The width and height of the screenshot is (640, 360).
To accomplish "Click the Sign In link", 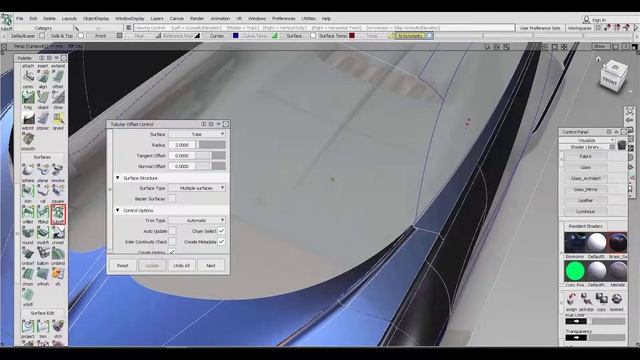I will (x=599, y=20).
